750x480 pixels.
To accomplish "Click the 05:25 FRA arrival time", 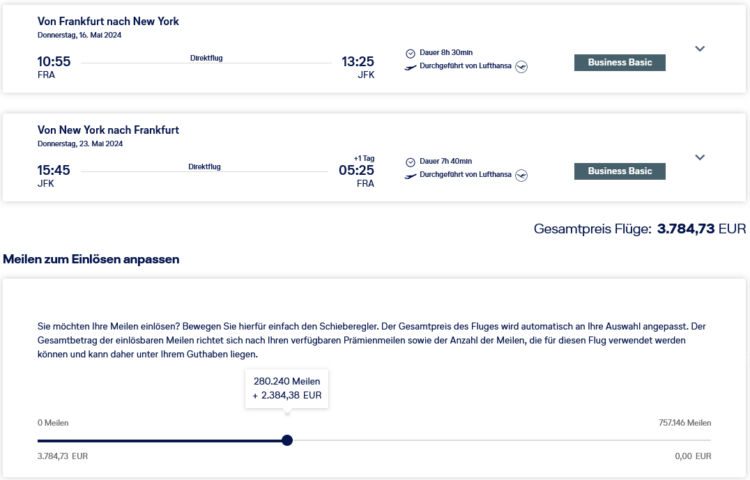I will coord(357,170).
